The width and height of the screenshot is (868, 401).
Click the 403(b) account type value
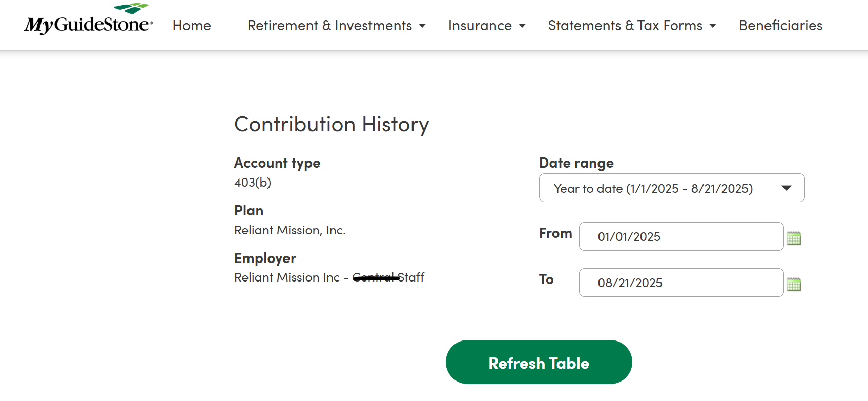coord(253,183)
